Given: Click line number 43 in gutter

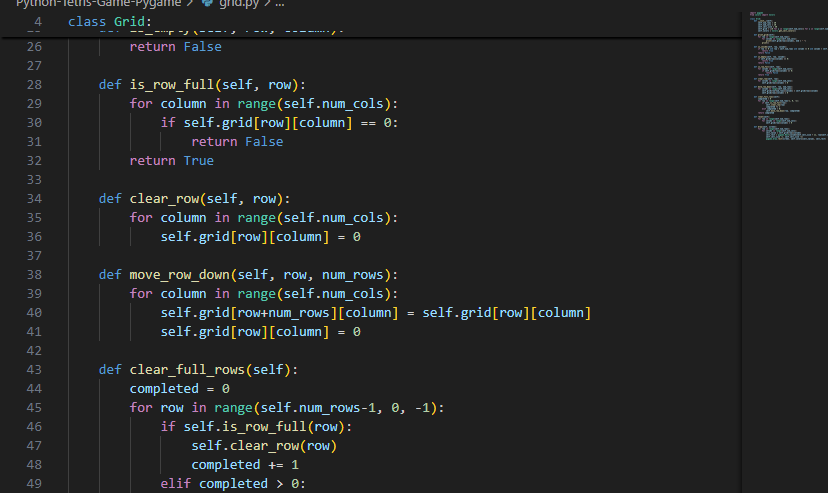Looking at the screenshot, I should [x=34, y=370].
